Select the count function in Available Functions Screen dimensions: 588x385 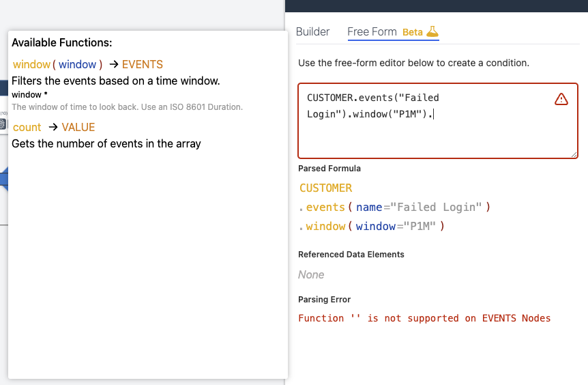[x=27, y=127]
